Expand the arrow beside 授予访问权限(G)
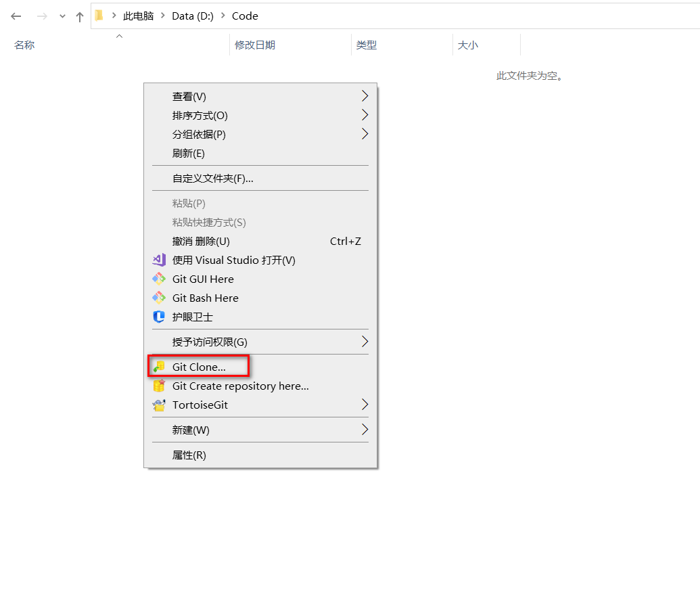Image resolution: width=700 pixels, height=592 pixels. (365, 342)
